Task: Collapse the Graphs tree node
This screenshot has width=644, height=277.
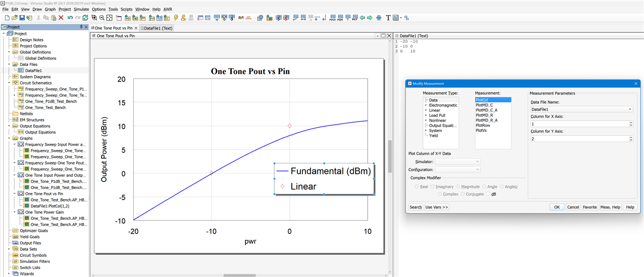Action: (9, 138)
